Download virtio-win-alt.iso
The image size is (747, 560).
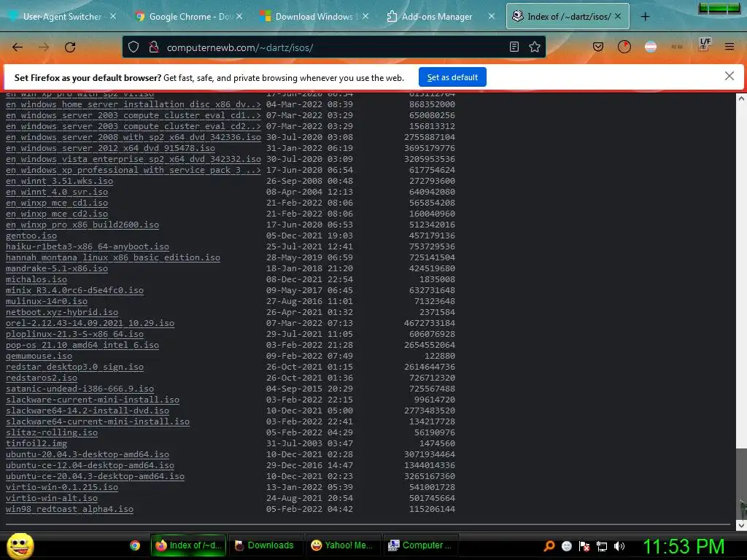[52, 499]
